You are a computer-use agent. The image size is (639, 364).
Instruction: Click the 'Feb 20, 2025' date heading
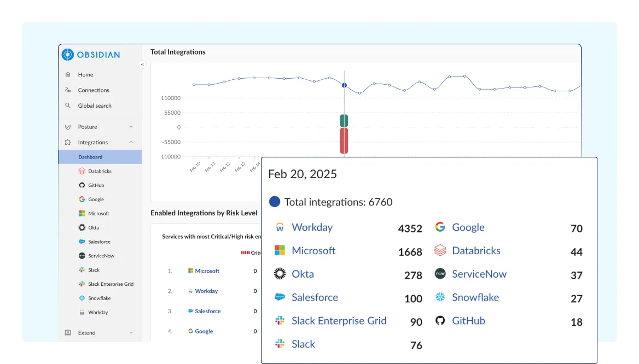pyautogui.click(x=303, y=174)
